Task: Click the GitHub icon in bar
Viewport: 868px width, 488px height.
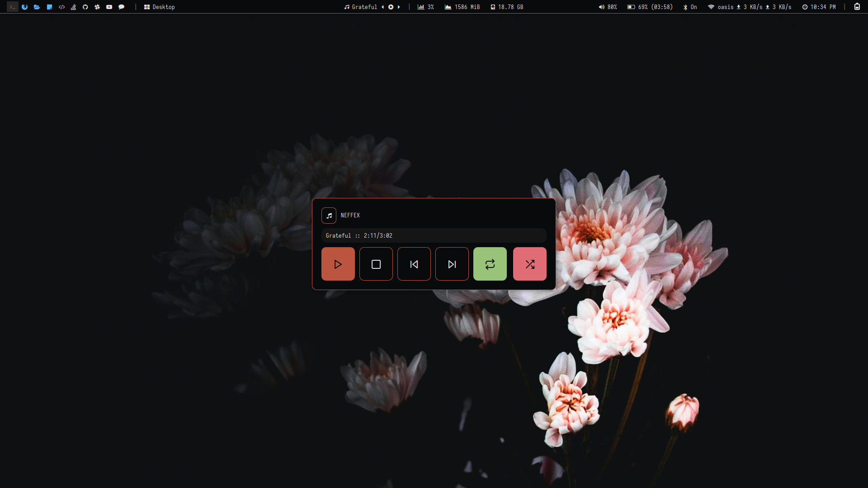Action: click(x=85, y=7)
